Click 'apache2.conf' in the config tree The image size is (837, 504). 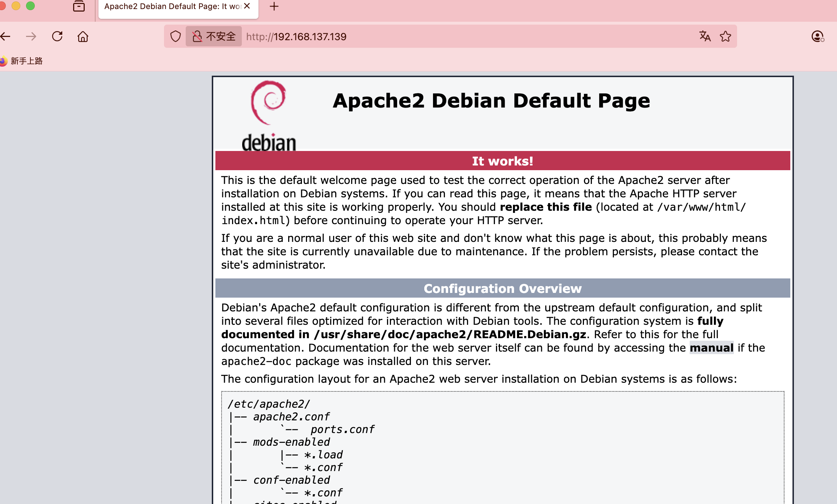click(291, 417)
